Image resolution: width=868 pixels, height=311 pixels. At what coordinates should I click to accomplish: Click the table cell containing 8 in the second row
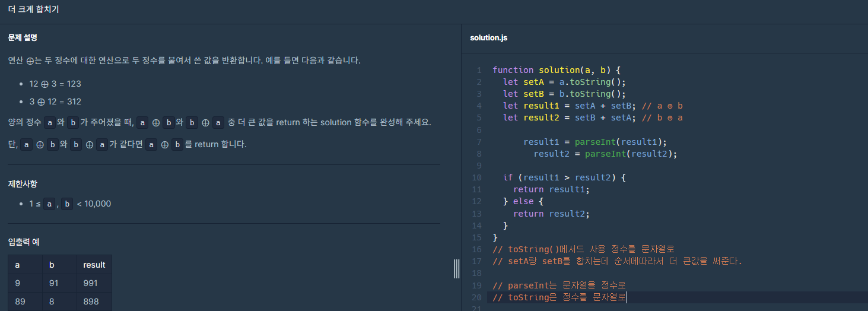pos(60,302)
